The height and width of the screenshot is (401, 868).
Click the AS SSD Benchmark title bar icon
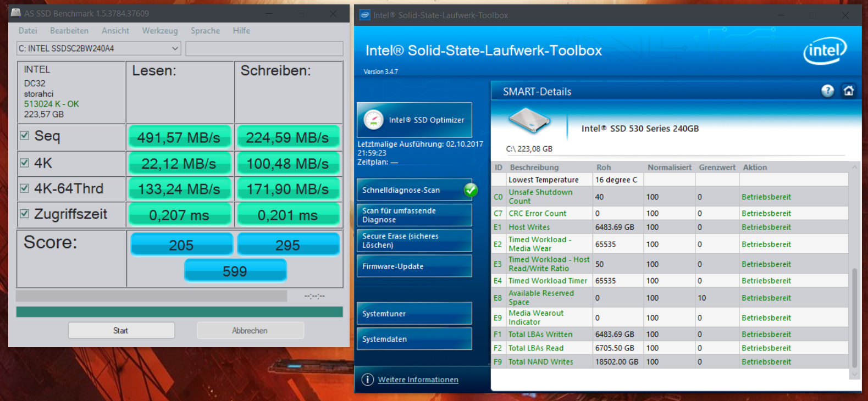click(15, 13)
